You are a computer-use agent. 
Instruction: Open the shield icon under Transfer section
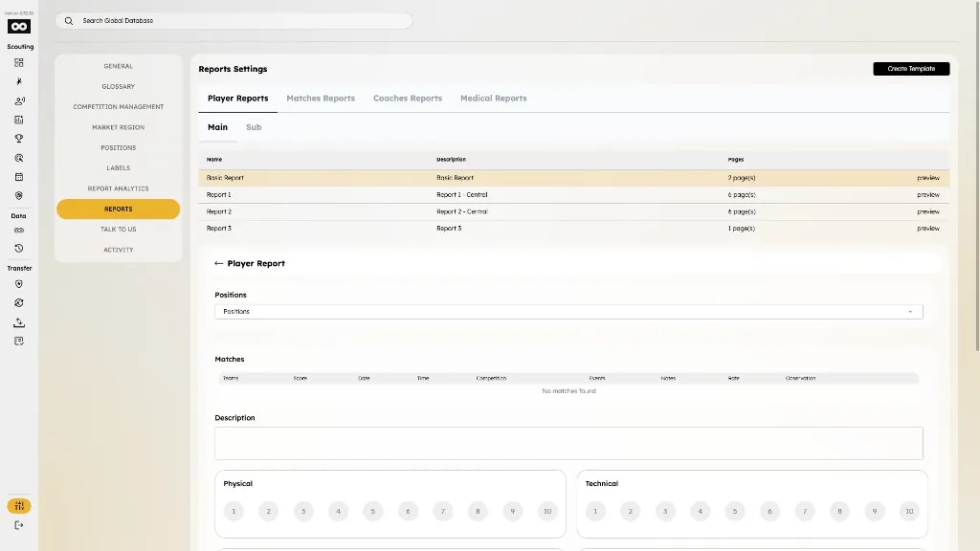pyautogui.click(x=19, y=284)
